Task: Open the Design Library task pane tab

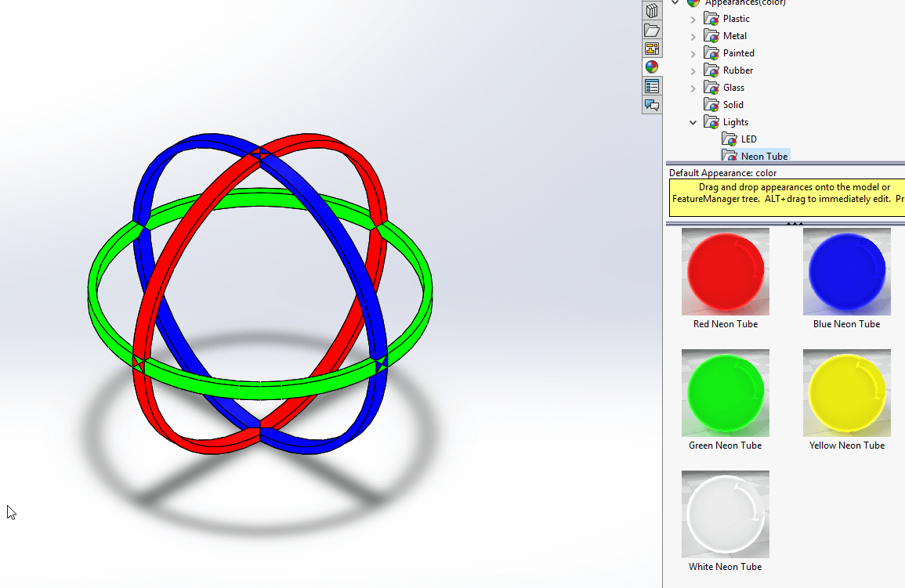Action: (652, 11)
